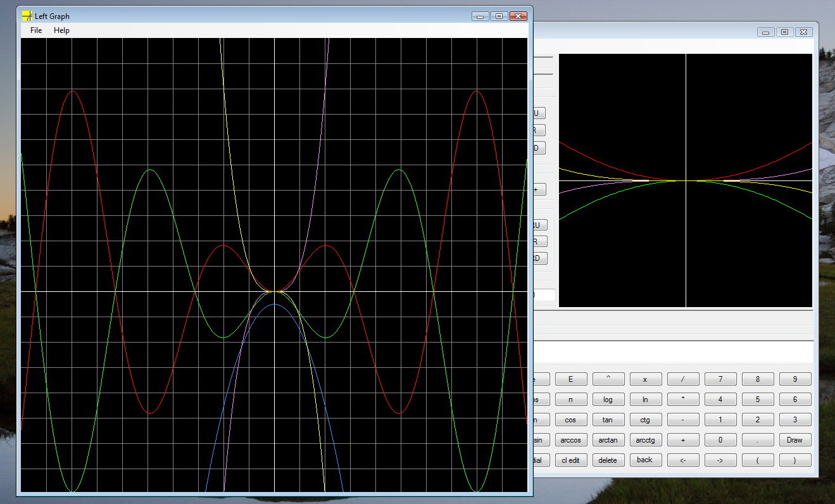Insert the arccos function
Image resolution: width=835 pixels, height=504 pixels.
click(x=570, y=440)
